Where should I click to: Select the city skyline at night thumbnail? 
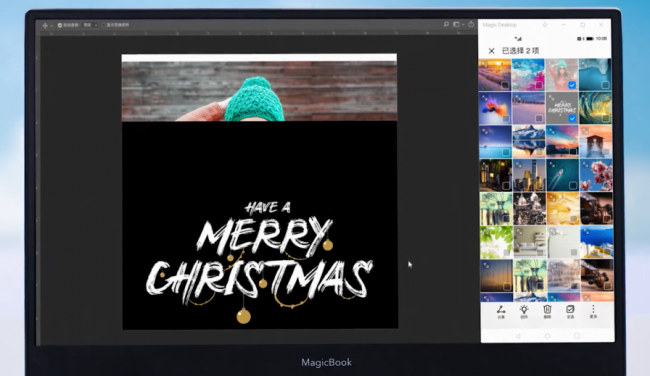pyautogui.click(x=529, y=175)
